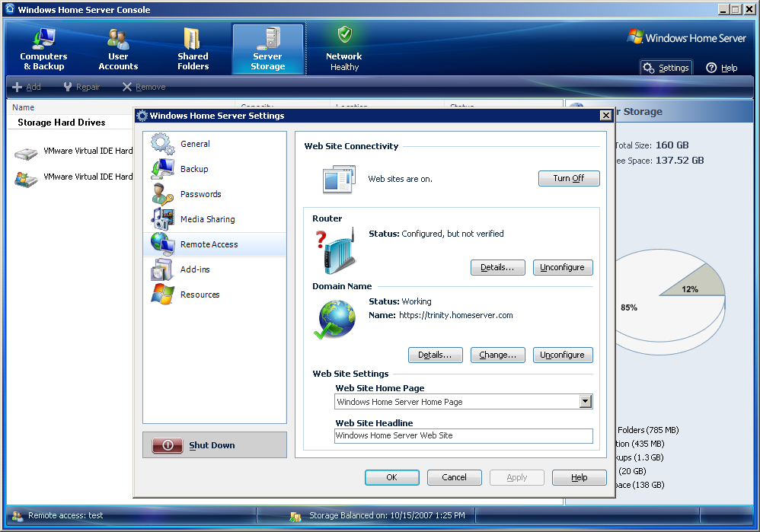
Task: Click Add in storage toolbar
Action: (27, 88)
